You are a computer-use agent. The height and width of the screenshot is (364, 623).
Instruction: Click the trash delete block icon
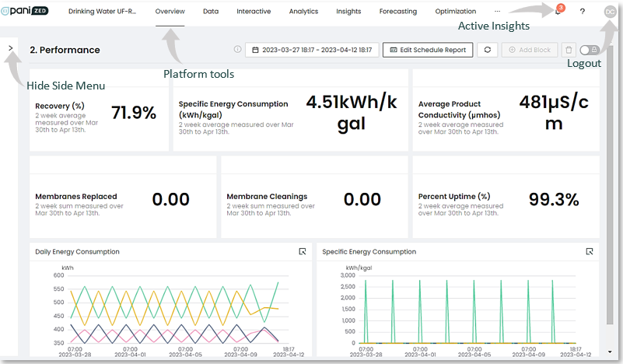[x=569, y=50]
